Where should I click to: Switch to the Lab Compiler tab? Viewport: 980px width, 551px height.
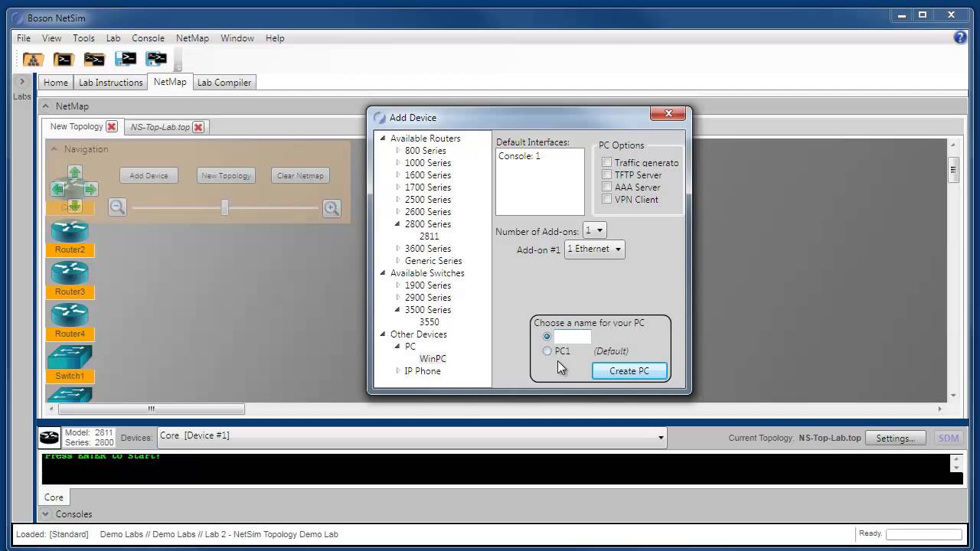(x=224, y=82)
